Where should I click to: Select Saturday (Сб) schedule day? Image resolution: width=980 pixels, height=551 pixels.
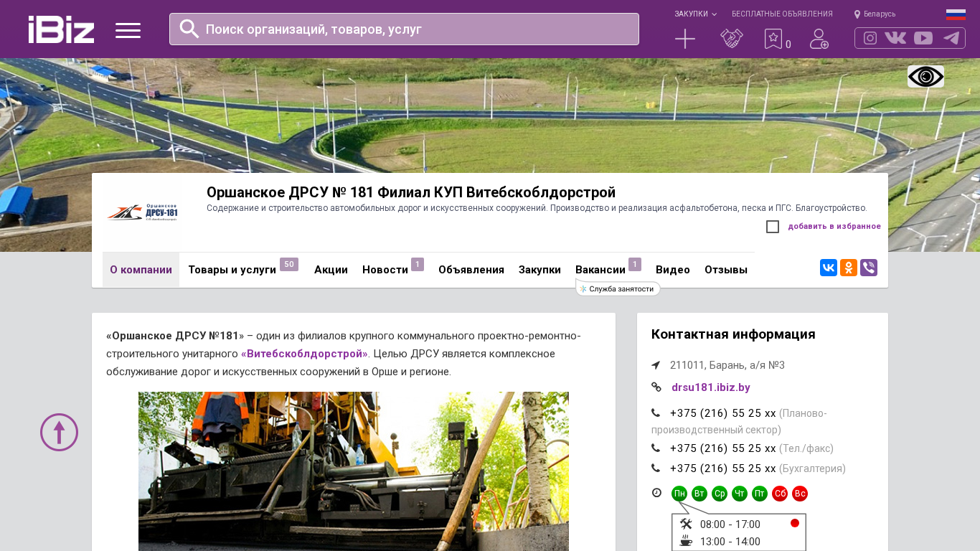pos(780,494)
